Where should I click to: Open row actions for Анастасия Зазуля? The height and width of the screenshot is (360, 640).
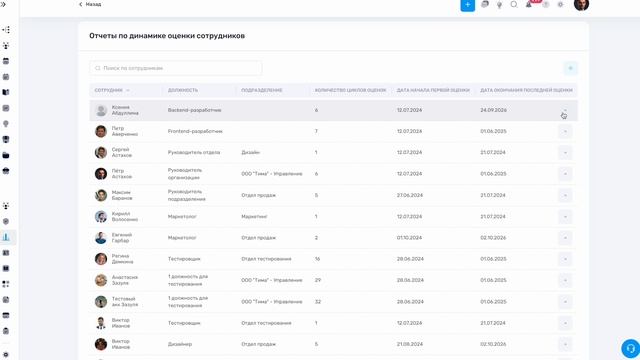tap(565, 280)
